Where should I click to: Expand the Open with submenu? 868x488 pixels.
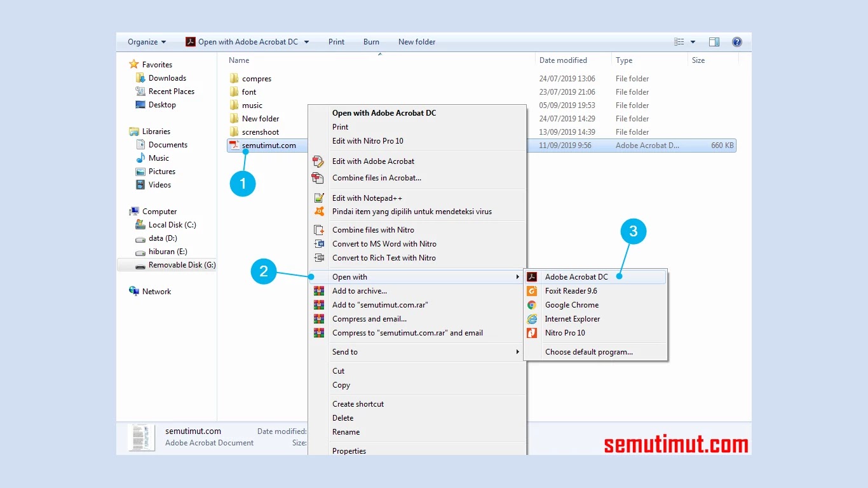417,277
